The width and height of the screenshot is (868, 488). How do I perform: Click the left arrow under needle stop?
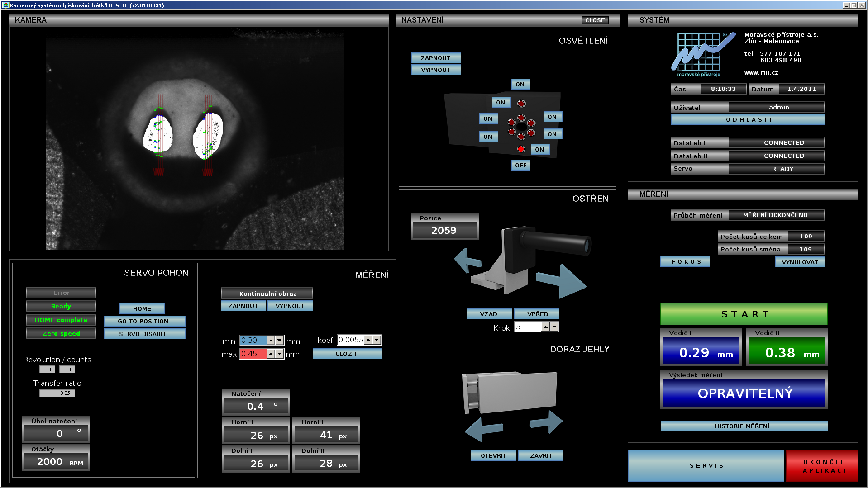(483, 429)
